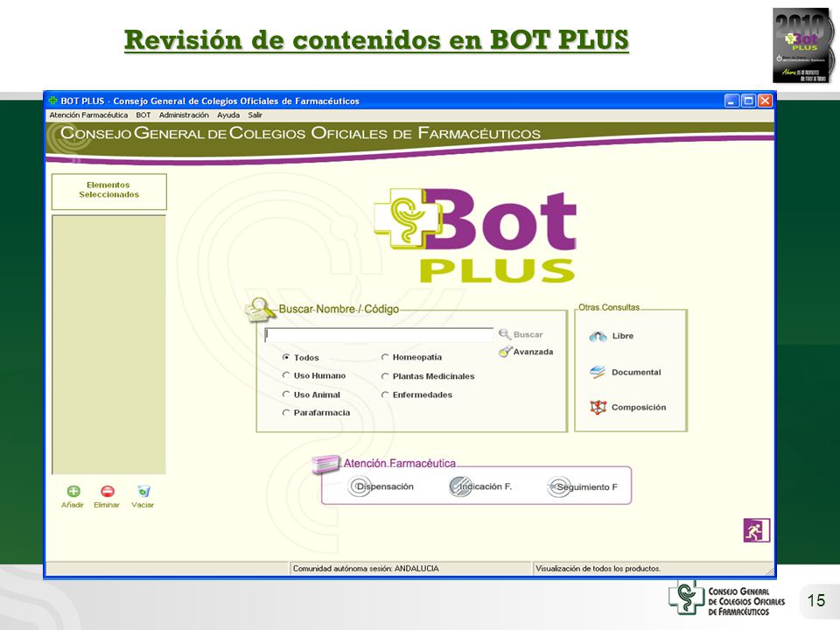Click the Buscar magnifier button

521,334
